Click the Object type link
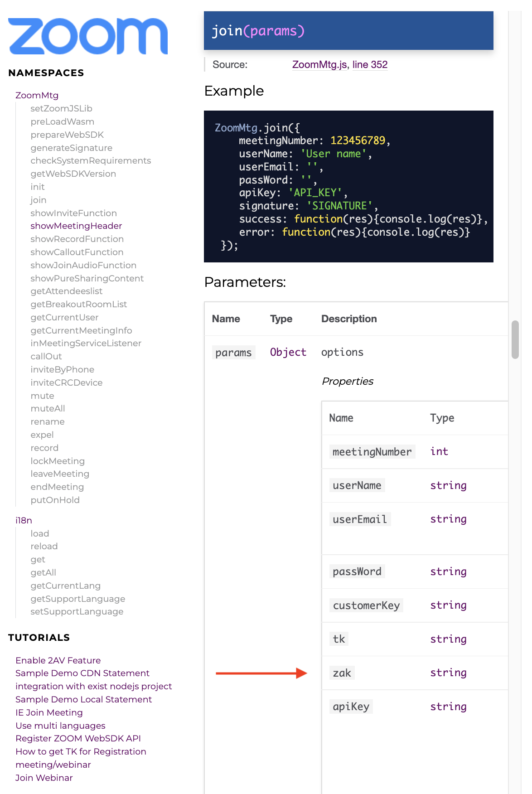The height and width of the screenshot is (794, 532). 288,352
